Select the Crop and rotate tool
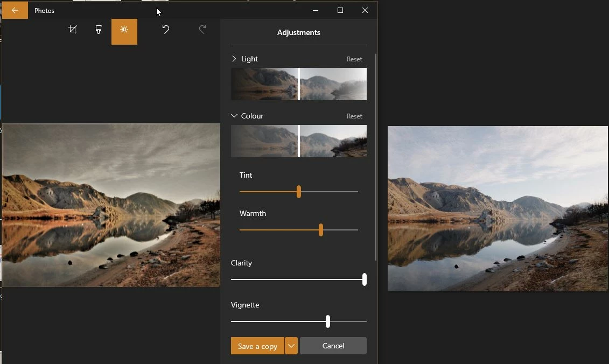 coord(73,30)
